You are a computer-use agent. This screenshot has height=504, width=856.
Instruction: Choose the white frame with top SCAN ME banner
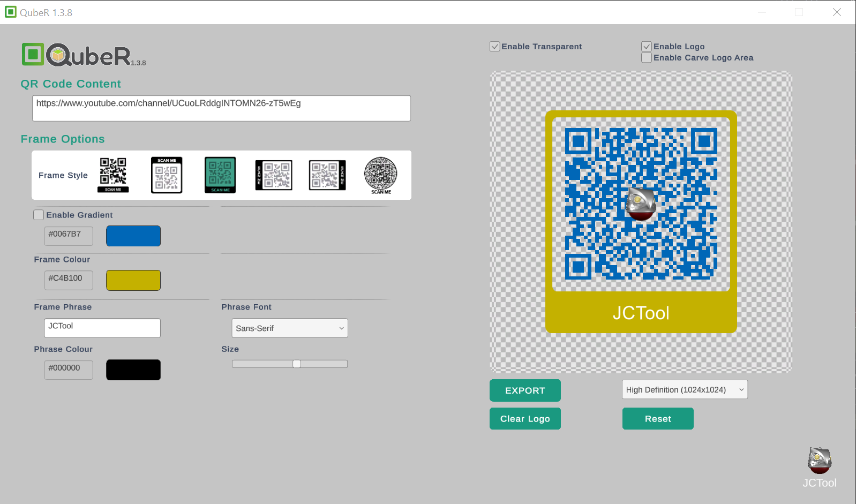167,175
